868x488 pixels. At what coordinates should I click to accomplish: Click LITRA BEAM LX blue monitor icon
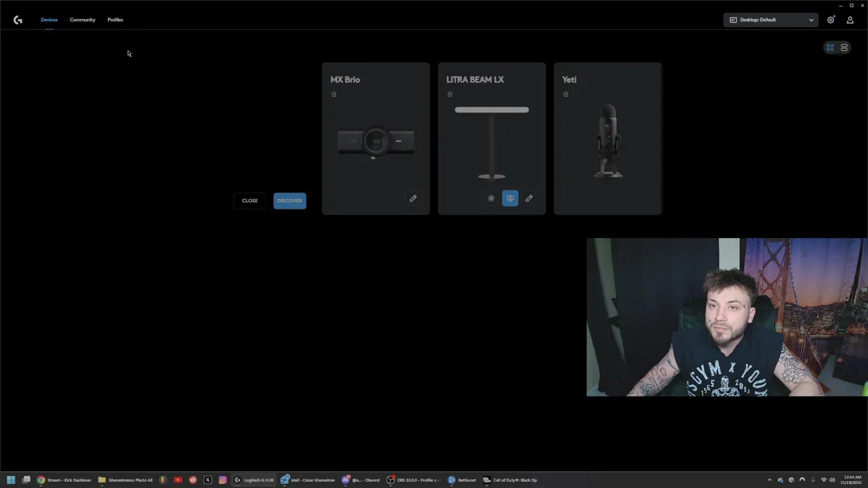click(x=510, y=198)
